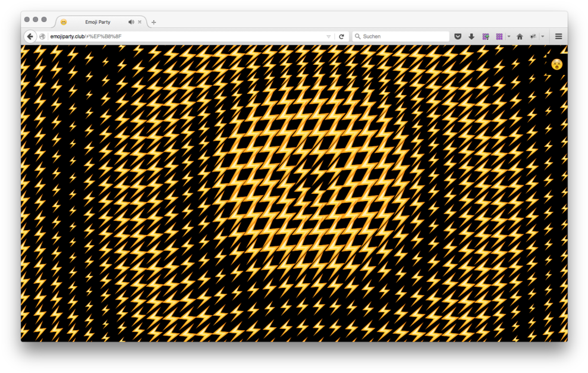588x373 pixels.
Task: Mute the Emoji Party tab audio
Action: (x=131, y=22)
